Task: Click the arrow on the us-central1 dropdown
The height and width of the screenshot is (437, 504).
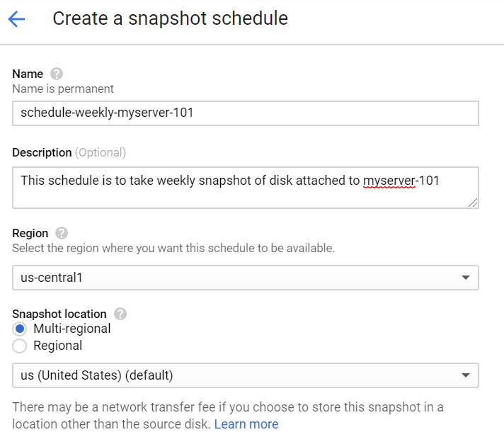Action: 465,278
